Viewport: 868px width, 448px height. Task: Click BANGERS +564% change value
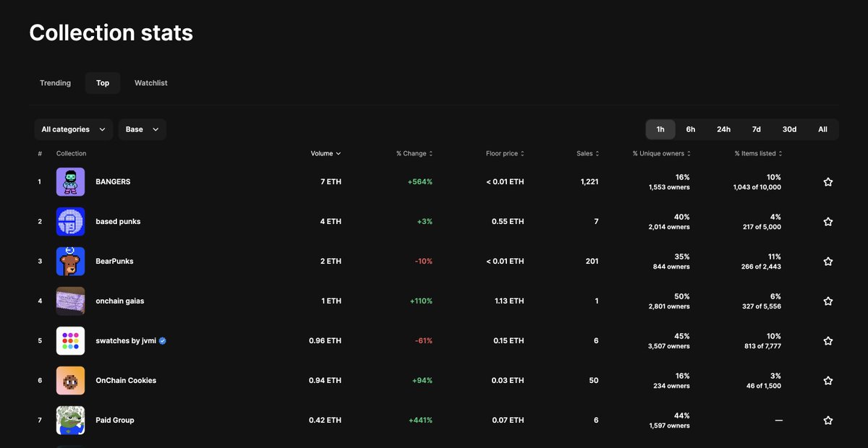(420, 182)
